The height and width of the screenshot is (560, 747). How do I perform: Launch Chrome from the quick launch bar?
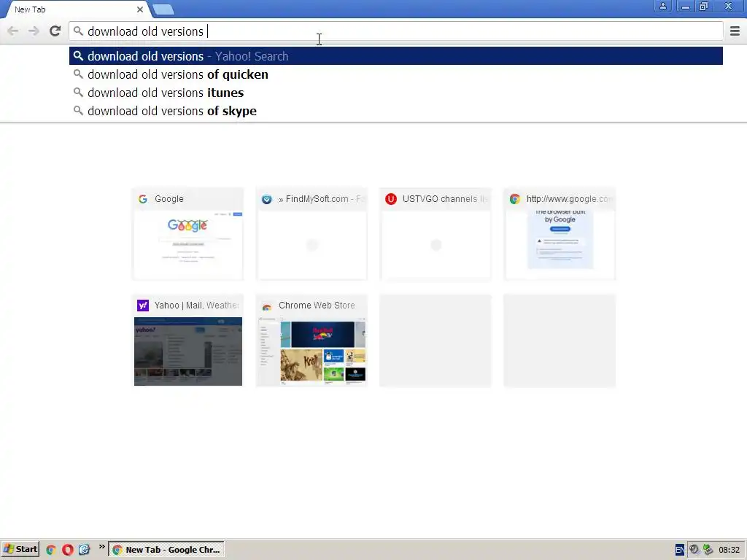51,550
